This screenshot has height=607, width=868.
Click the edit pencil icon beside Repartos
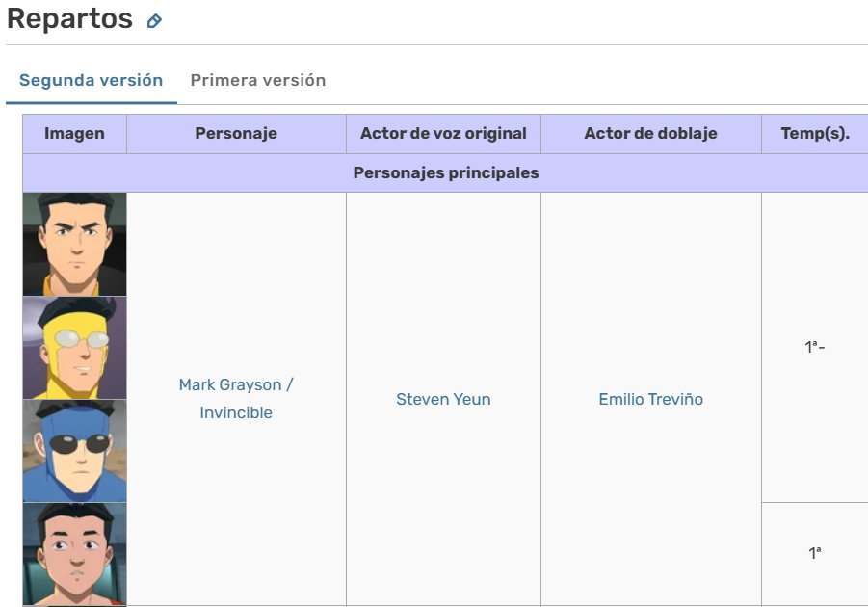(x=154, y=21)
